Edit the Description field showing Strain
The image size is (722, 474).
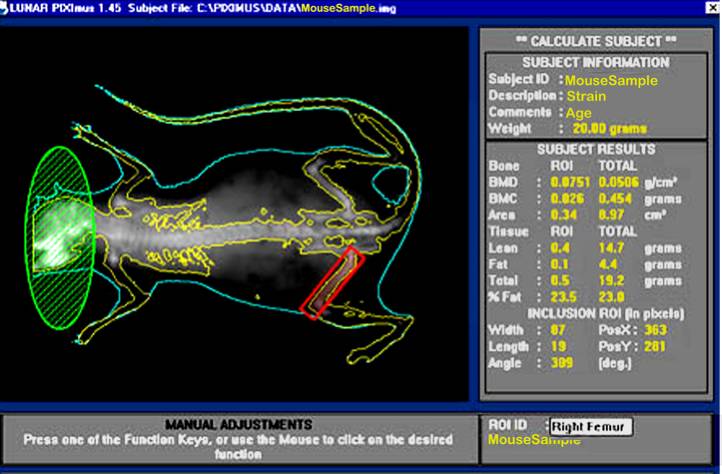click(586, 96)
